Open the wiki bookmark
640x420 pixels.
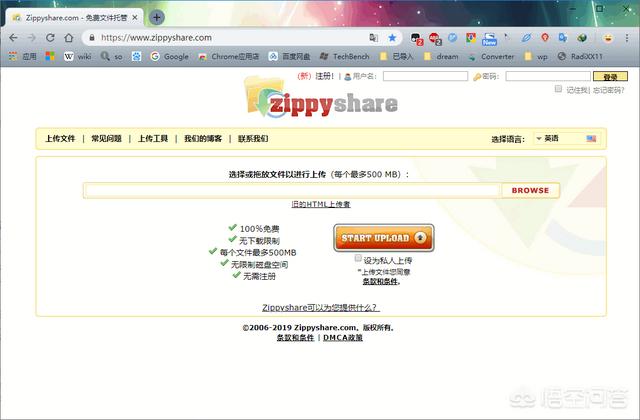77,56
